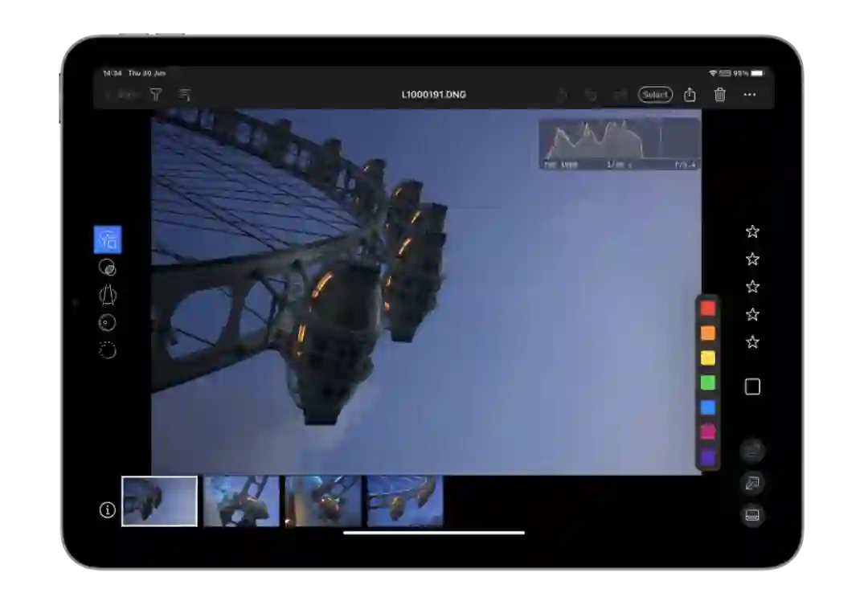Select the perspective geometry tool icon
868x605 pixels.
pyautogui.click(x=107, y=295)
